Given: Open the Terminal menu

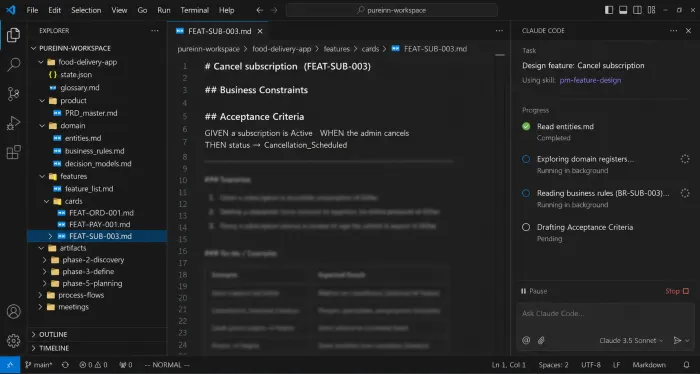Looking at the screenshot, I should click(194, 10).
